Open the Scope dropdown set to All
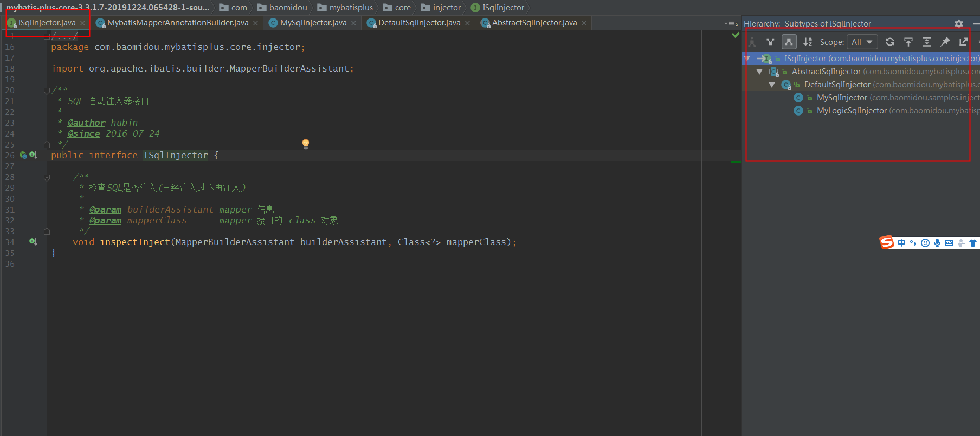This screenshot has height=436, width=980. [x=862, y=42]
